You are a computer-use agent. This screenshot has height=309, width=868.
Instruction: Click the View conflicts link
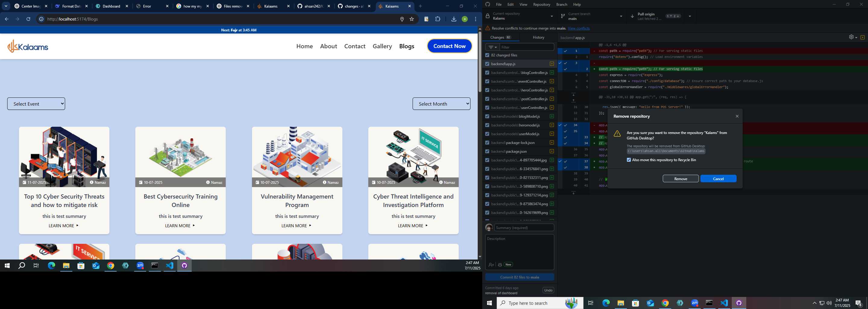click(x=579, y=28)
